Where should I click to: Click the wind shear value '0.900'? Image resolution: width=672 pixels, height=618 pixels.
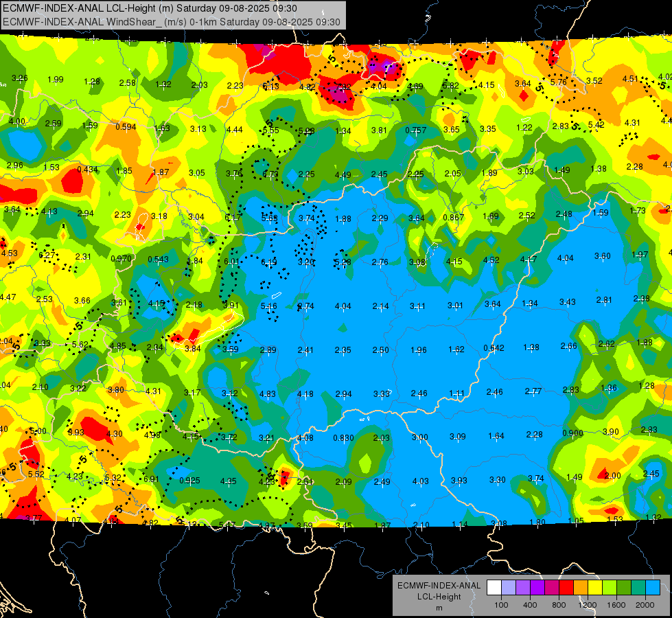(572, 433)
